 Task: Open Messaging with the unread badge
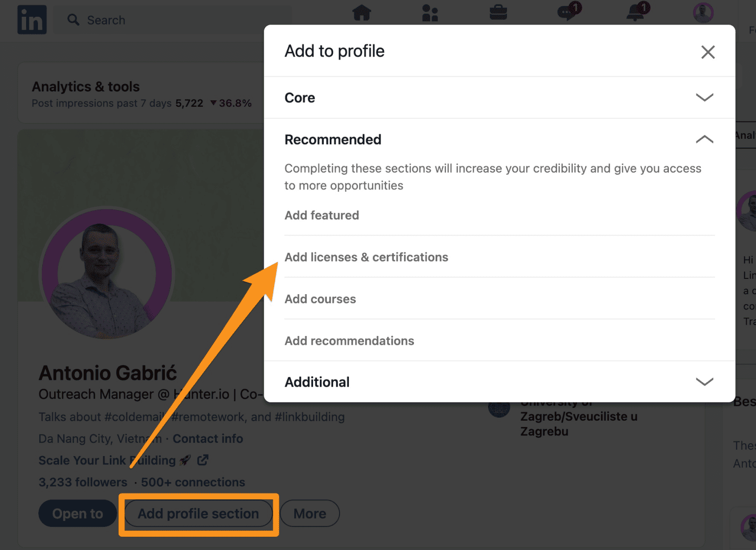click(567, 13)
